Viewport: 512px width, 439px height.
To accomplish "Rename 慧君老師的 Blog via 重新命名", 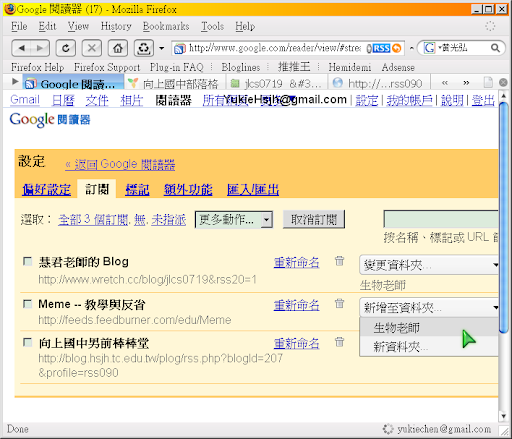I will click(296, 263).
